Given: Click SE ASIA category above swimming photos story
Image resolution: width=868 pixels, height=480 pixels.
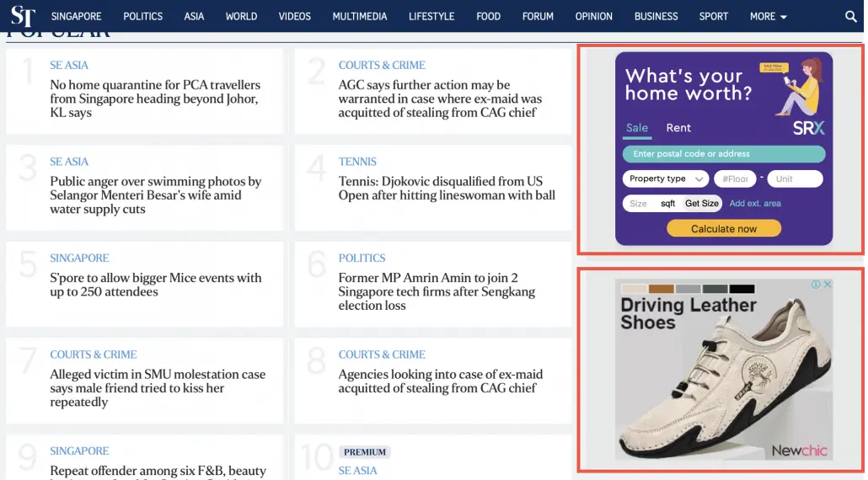Looking at the screenshot, I should pyautogui.click(x=69, y=162).
